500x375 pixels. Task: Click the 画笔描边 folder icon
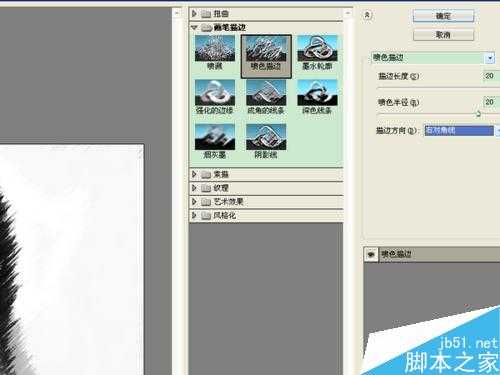click(x=206, y=28)
